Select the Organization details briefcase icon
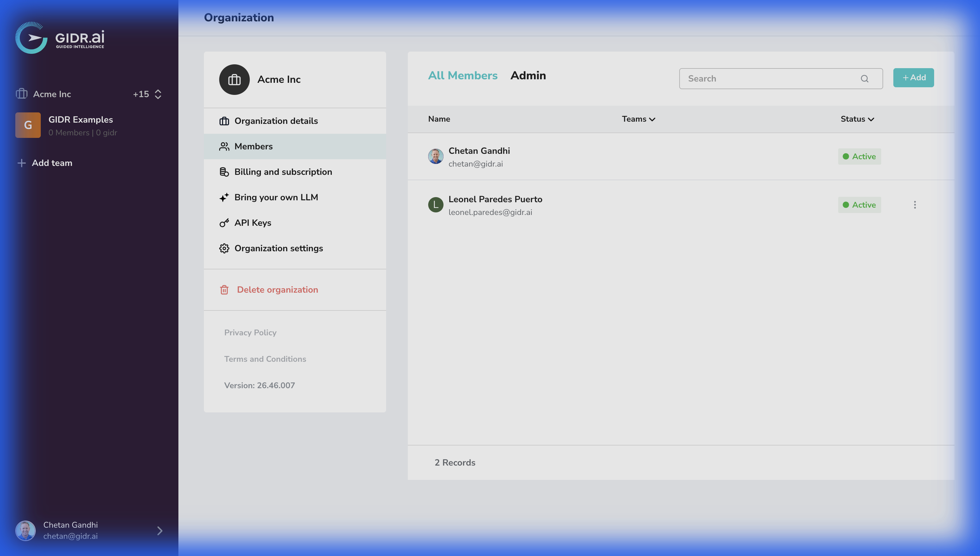The image size is (980, 556). point(224,121)
